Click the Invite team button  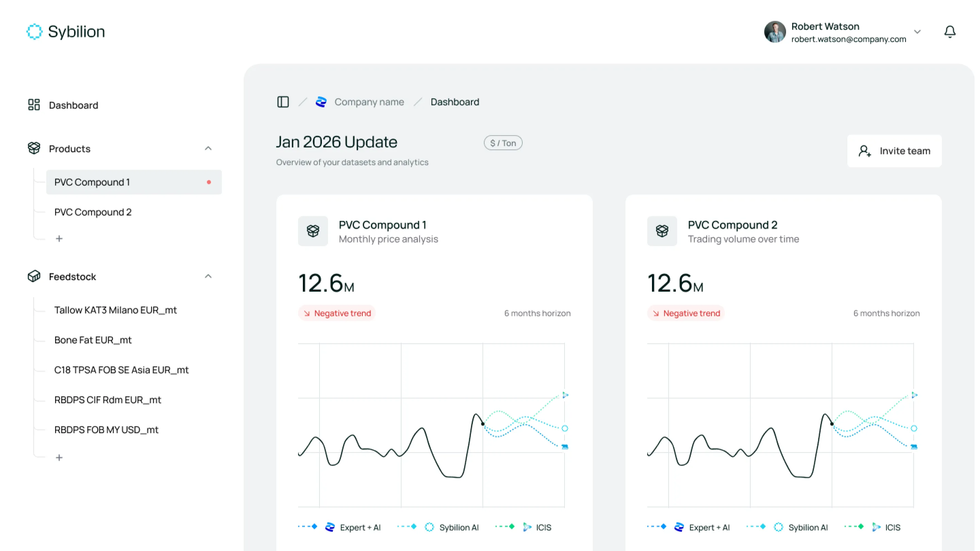point(894,151)
